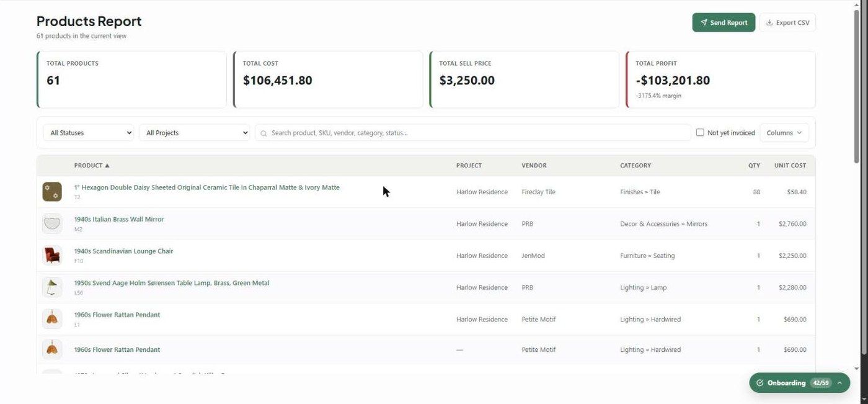Click the Lighting » Lamp category cell
The image size is (868, 404).
(644, 287)
